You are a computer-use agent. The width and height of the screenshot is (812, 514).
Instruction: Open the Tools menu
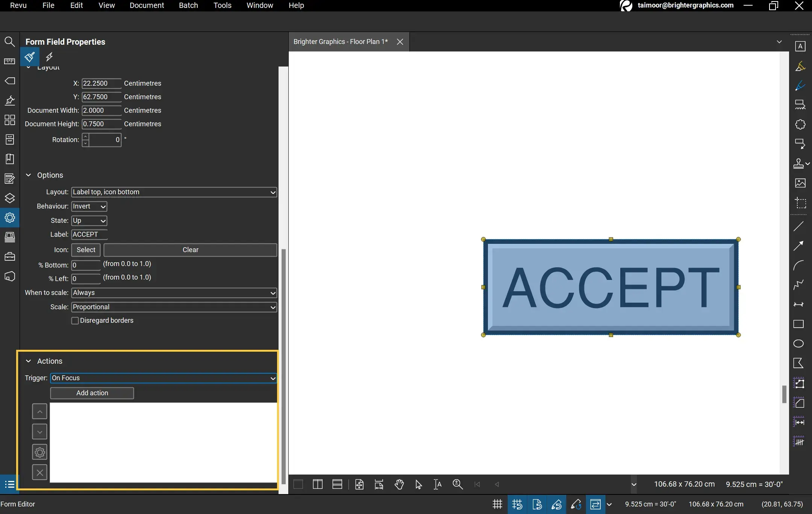222,5
